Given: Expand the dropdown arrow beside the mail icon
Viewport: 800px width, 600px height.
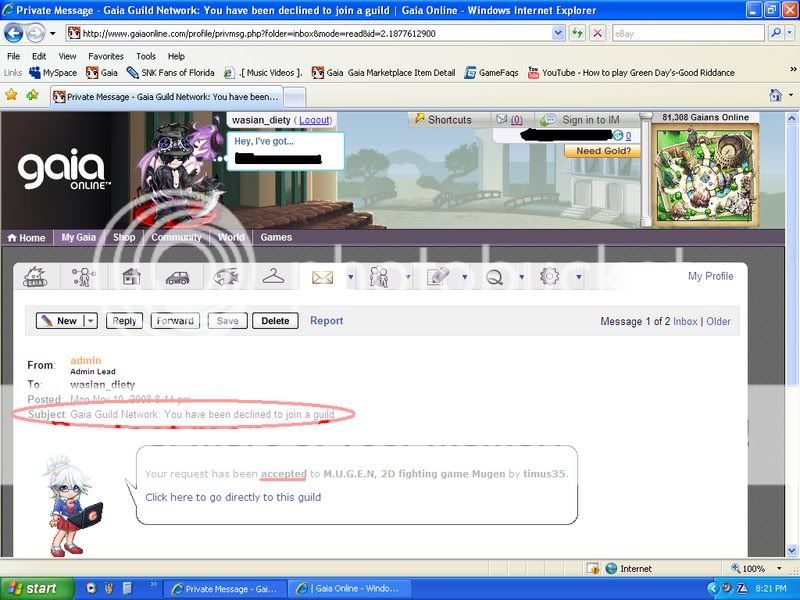Looking at the screenshot, I should point(351,276).
